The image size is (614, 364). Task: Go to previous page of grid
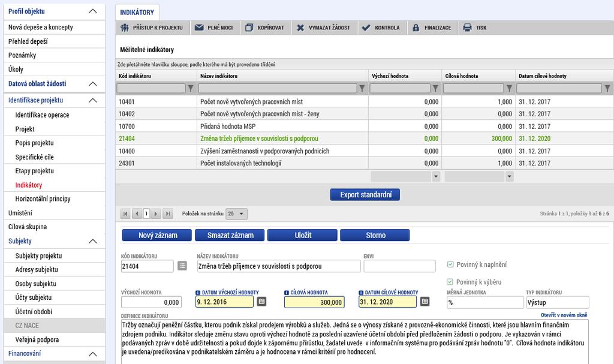point(137,214)
